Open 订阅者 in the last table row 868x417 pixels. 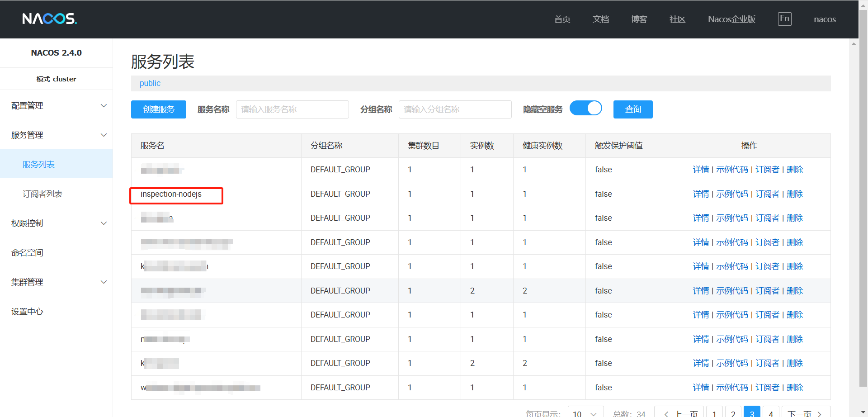pos(768,388)
